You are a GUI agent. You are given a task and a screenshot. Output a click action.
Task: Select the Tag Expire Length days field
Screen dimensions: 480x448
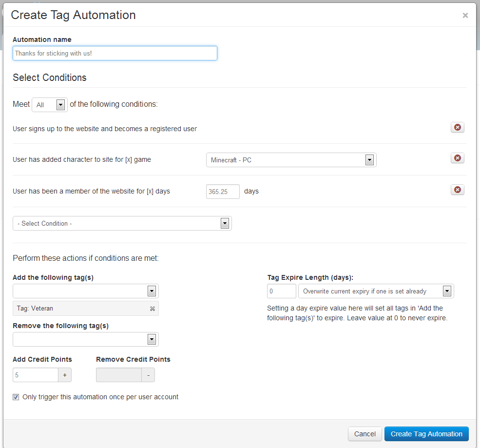click(x=281, y=292)
